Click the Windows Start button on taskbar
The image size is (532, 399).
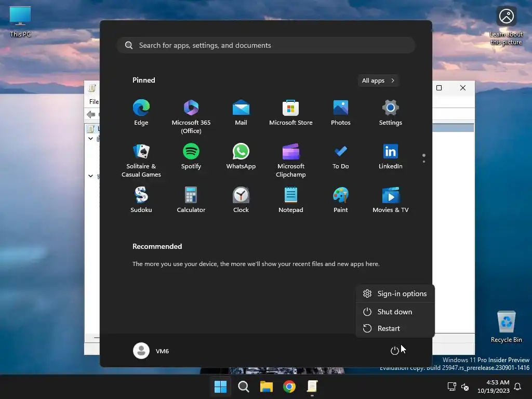point(220,387)
